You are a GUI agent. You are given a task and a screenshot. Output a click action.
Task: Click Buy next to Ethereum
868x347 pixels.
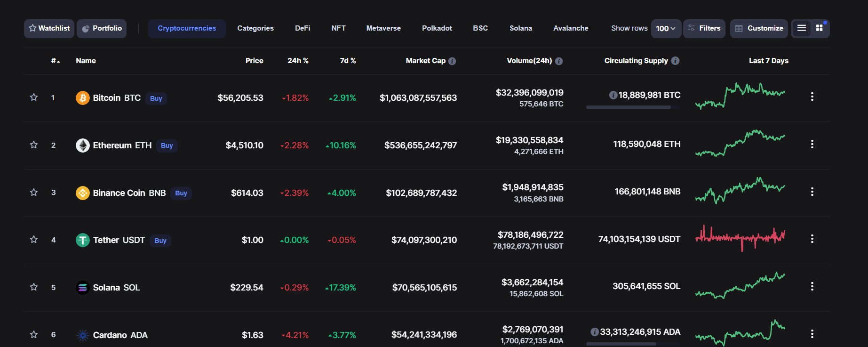(167, 146)
